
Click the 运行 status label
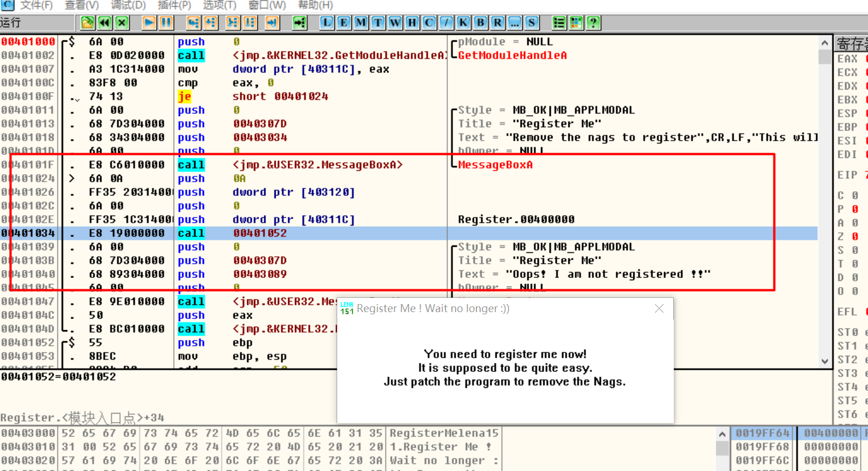tap(11, 23)
